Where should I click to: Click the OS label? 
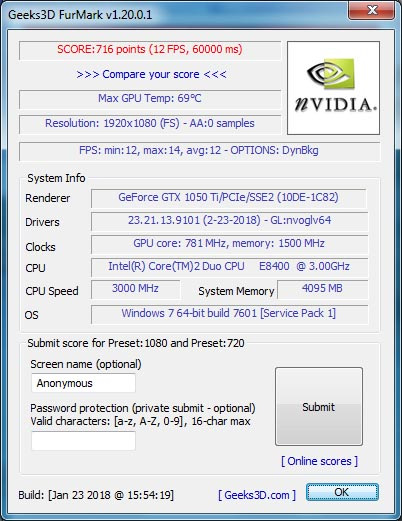[32, 315]
